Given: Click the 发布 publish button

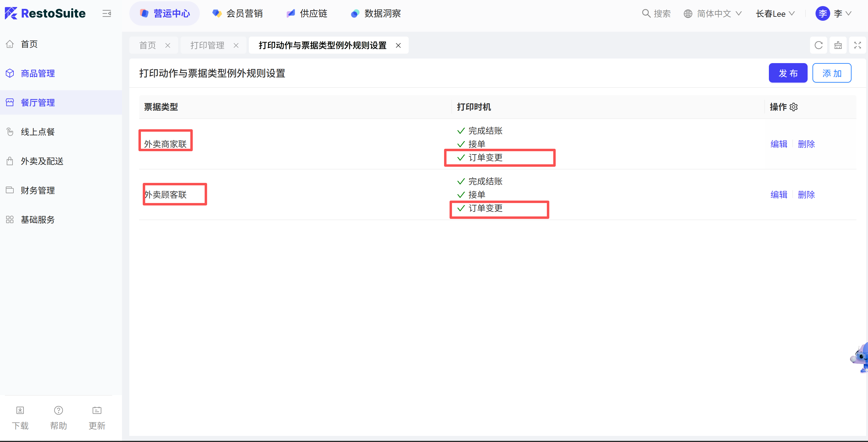Looking at the screenshot, I should click(x=787, y=73).
